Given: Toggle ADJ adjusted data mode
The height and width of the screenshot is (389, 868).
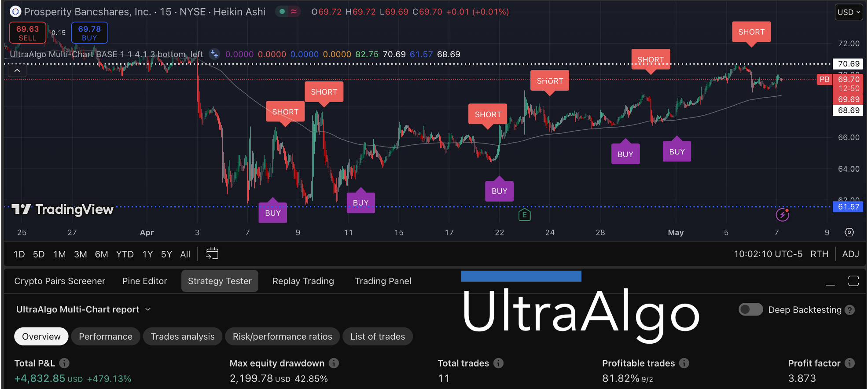Looking at the screenshot, I should coord(850,254).
